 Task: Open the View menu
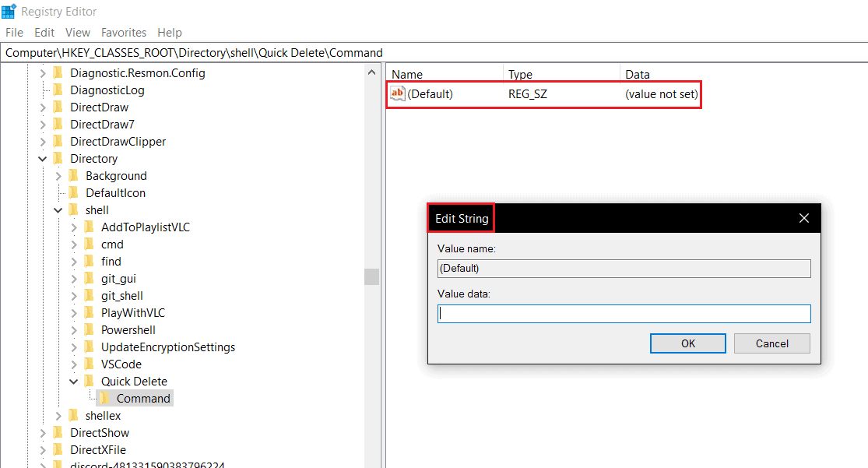pyautogui.click(x=77, y=32)
